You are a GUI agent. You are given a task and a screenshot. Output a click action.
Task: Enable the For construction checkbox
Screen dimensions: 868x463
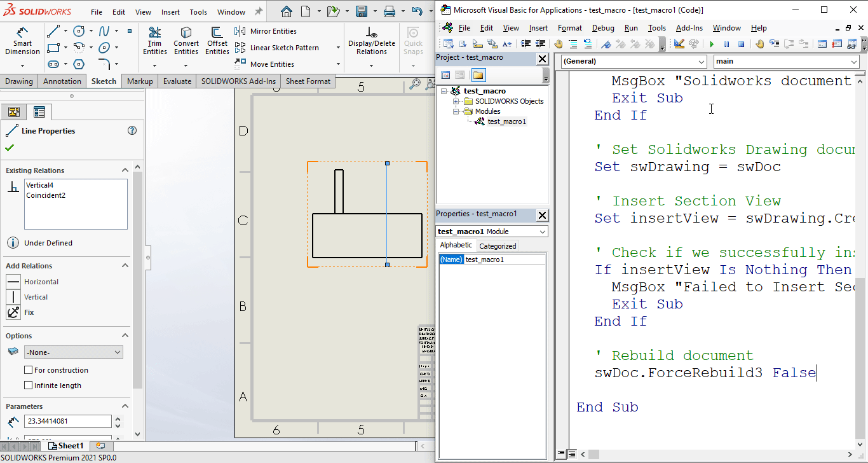[x=28, y=370]
